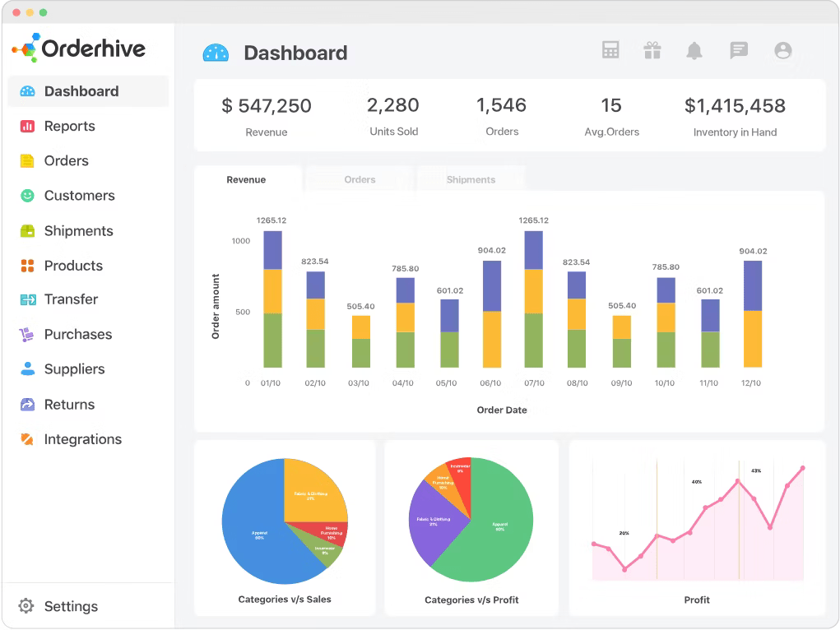Open the calculator grid icon in the header
The image size is (840, 630).
click(610, 50)
